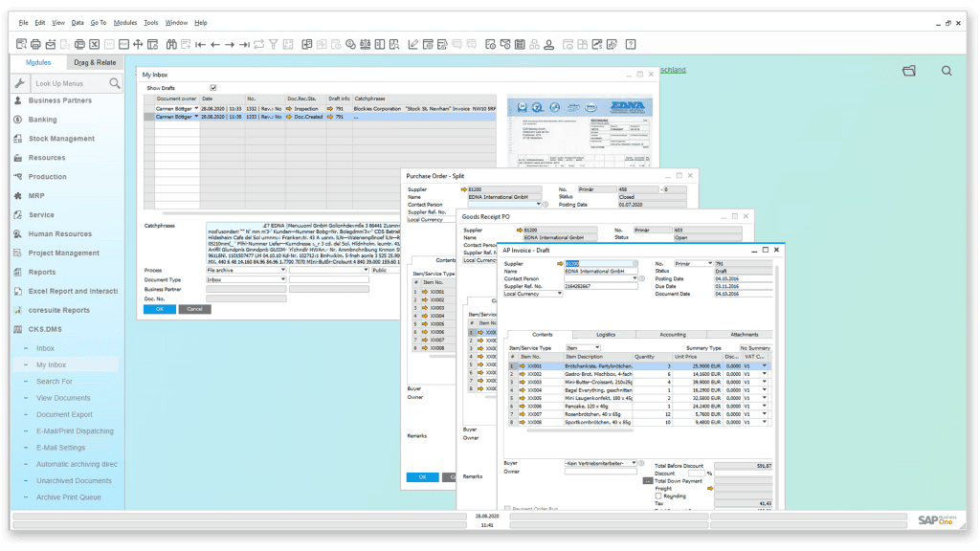This screenshot has height=551, width=980.
Task: Click the Print icon in toolbar
Action: pyautogui.click(x=35, y=44)
